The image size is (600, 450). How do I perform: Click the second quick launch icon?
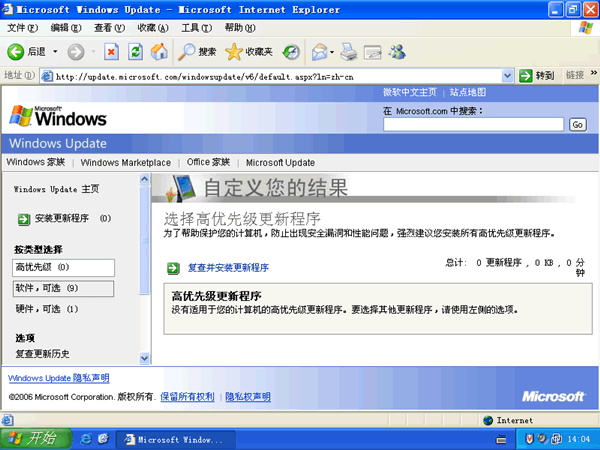(x=103, y=439)
